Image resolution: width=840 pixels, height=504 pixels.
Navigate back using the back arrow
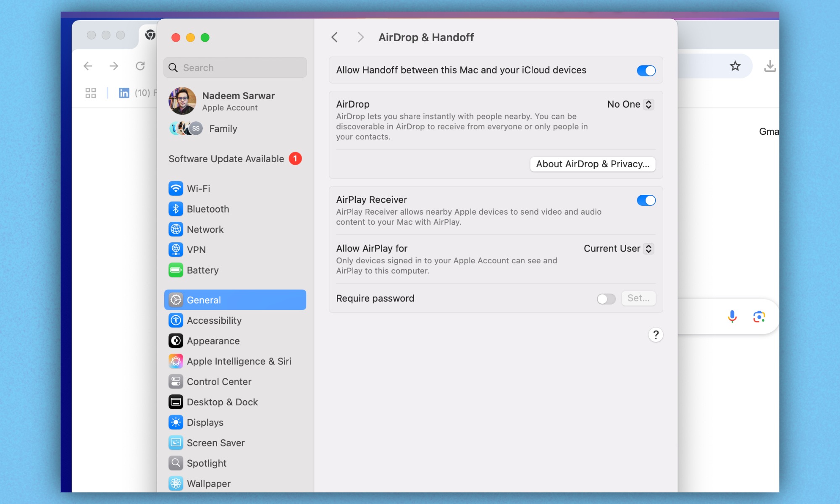(335, 37)
